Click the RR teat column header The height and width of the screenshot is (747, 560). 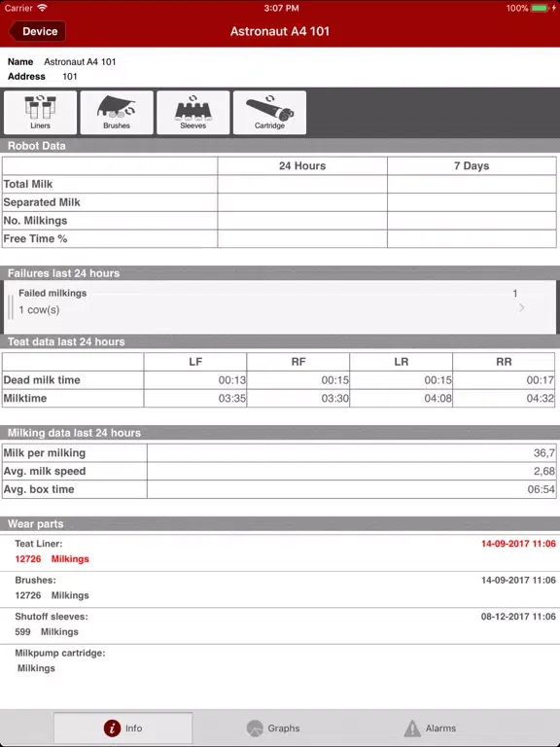coord(504,362)
